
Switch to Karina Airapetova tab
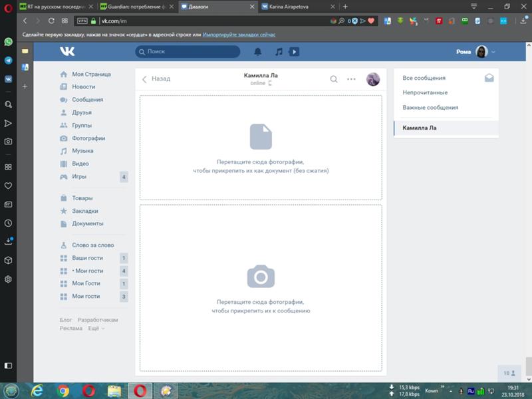click(297, 7)
